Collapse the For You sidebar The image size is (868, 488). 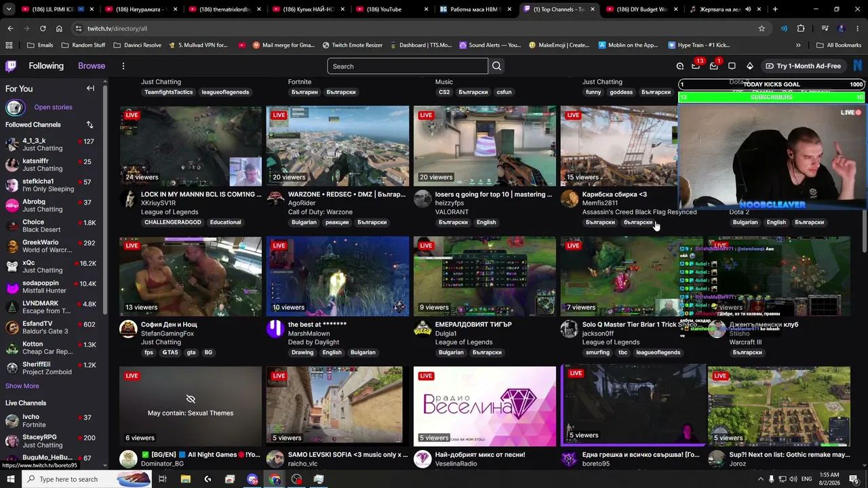click(x=90, y=88)
